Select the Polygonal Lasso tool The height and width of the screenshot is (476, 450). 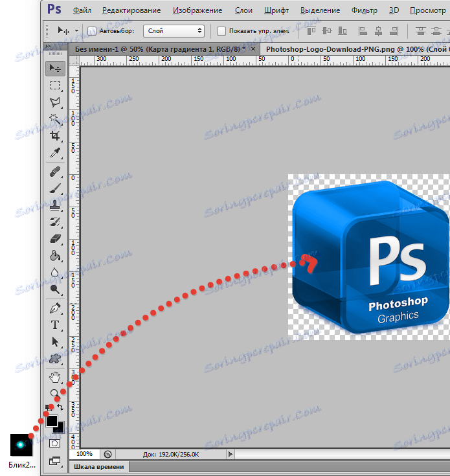tap(55, 102)
